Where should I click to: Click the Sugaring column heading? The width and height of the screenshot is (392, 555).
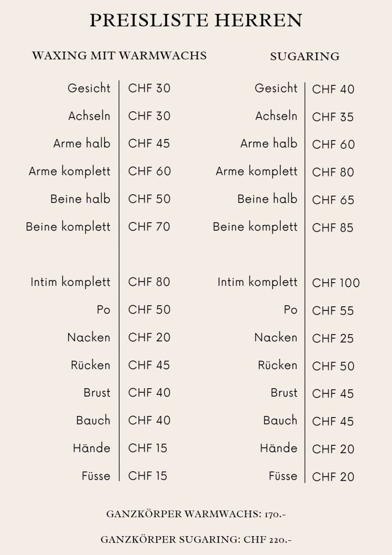point(304,57)
